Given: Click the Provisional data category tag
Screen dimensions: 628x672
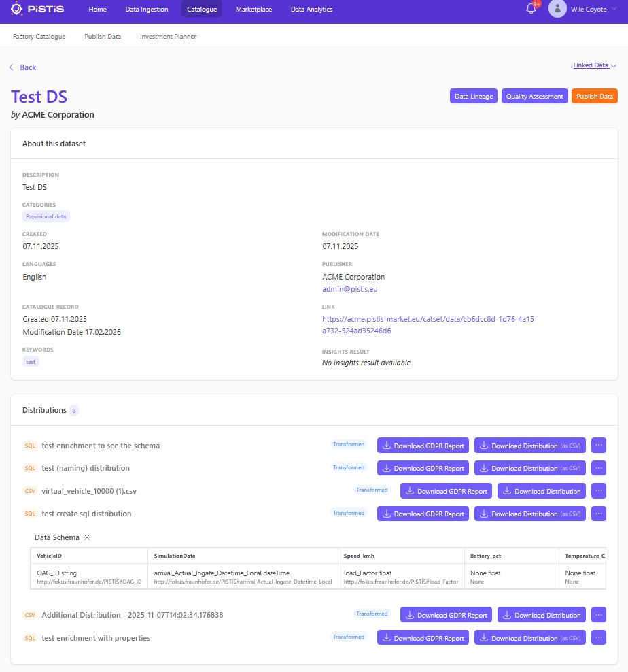Looking at the screenshot, I should (x=46, y=216).
